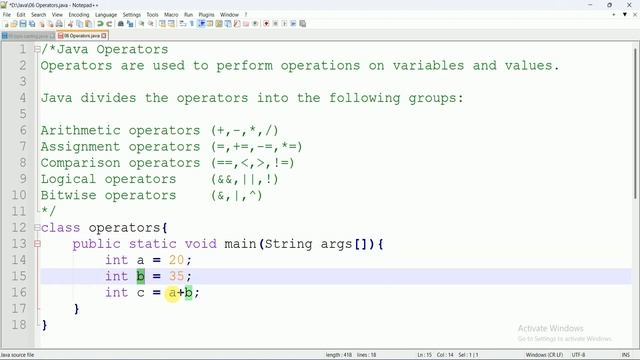Click the Copy toolbar icon
This screenshot has width=640, height=360.
coord(80,24)
